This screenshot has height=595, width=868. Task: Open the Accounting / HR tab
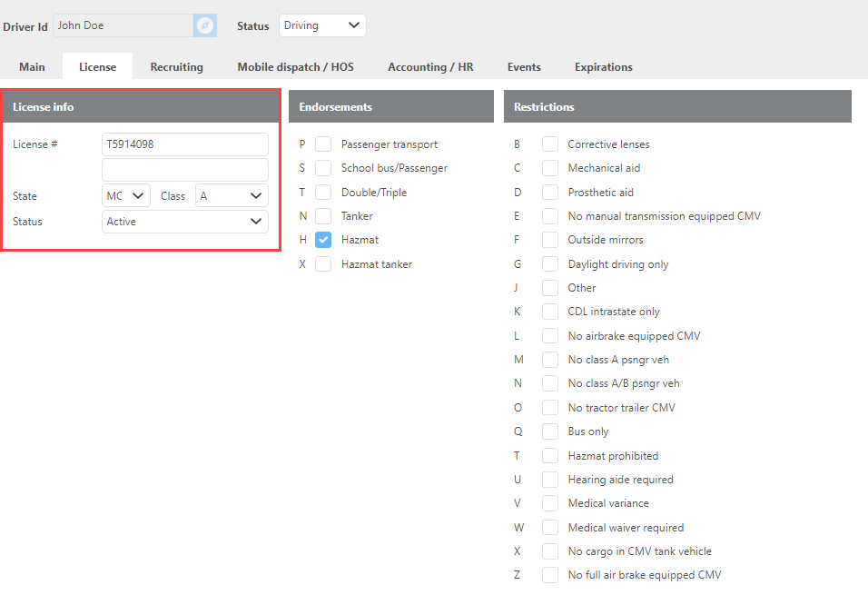(430, 67)
